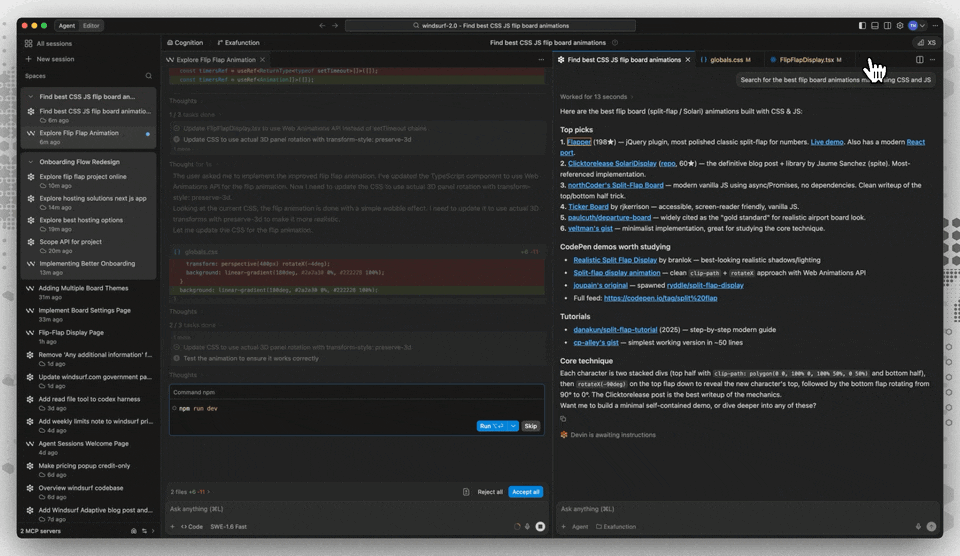Open the Code mode selector
The width and height of the screenshot is (960, 556).
[x=192, y=527]
